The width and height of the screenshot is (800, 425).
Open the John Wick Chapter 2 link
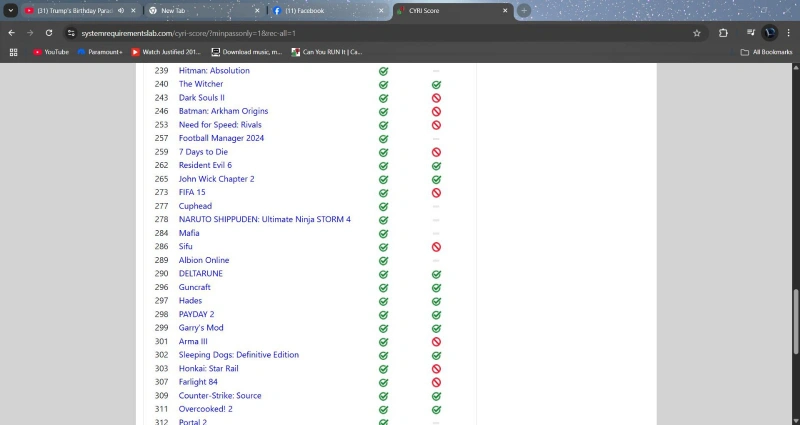[x=216, y=179]
